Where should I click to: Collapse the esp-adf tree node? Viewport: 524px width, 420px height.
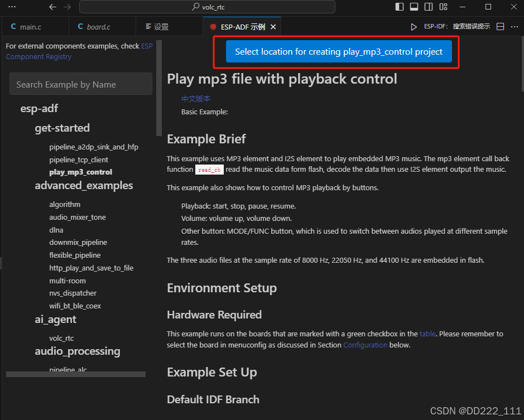(x=39, y=108)
